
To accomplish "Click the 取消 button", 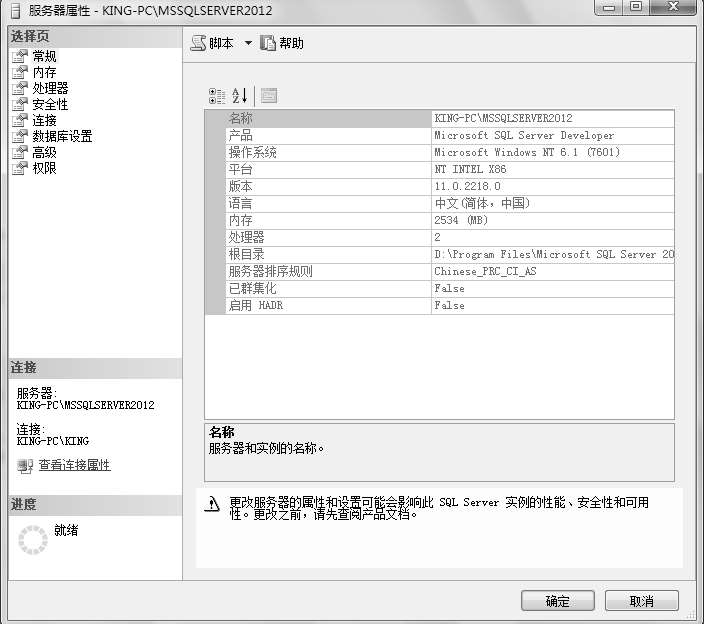I will pos(642,601).
